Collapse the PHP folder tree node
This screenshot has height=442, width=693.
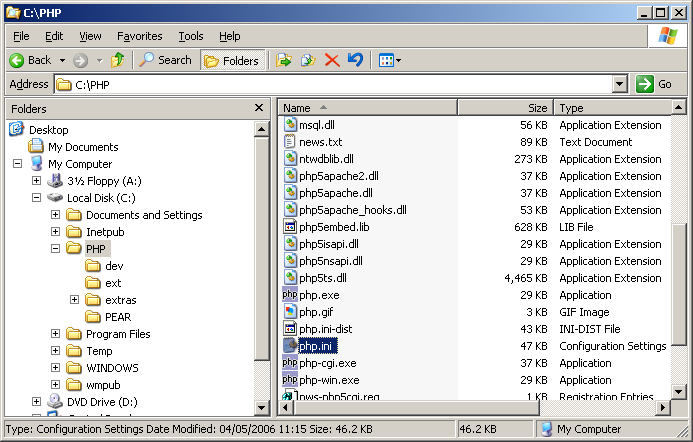56,249
